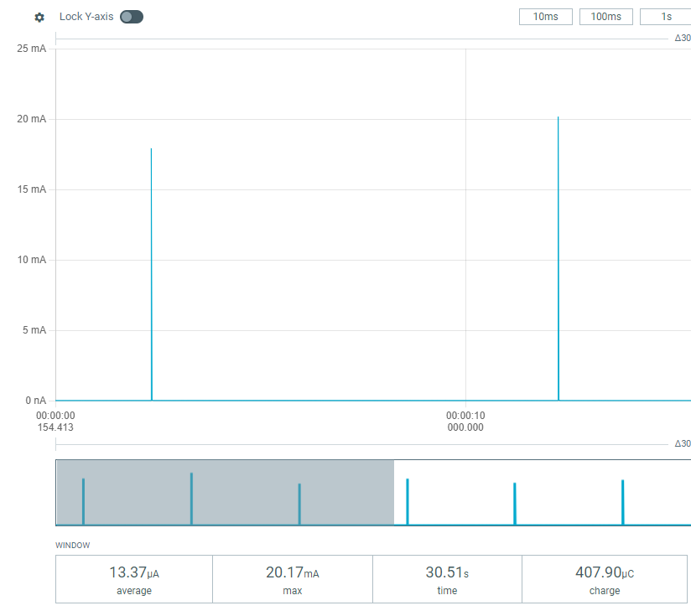This screenshot has height=616, width=691.
Task: Click the last spike in the minimap
Action: (622, 502)
